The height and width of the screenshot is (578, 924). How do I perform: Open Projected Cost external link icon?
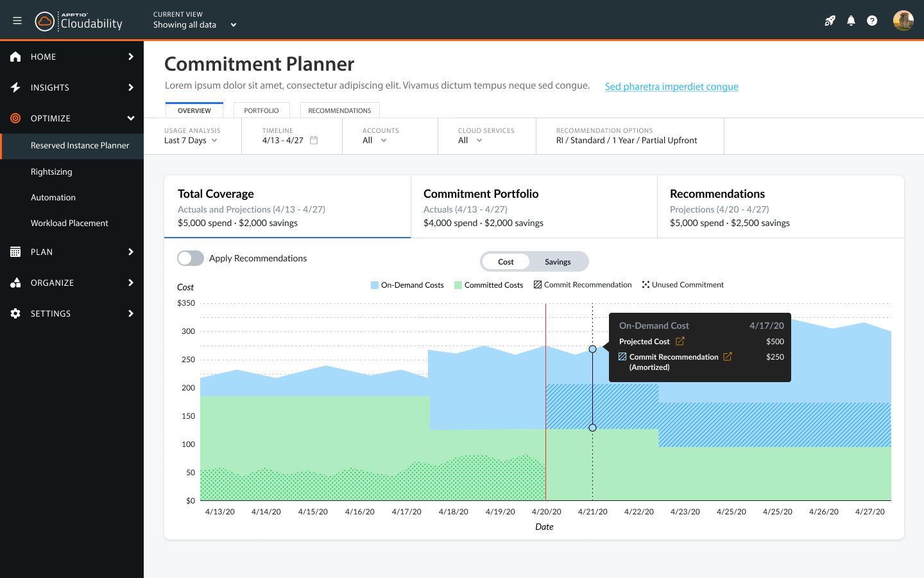(680, 341)
